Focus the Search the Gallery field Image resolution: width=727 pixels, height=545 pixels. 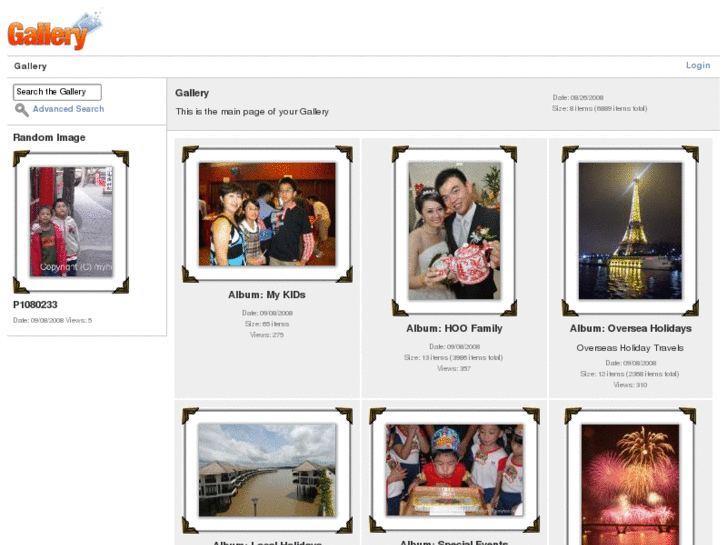(x=57, y=92)
